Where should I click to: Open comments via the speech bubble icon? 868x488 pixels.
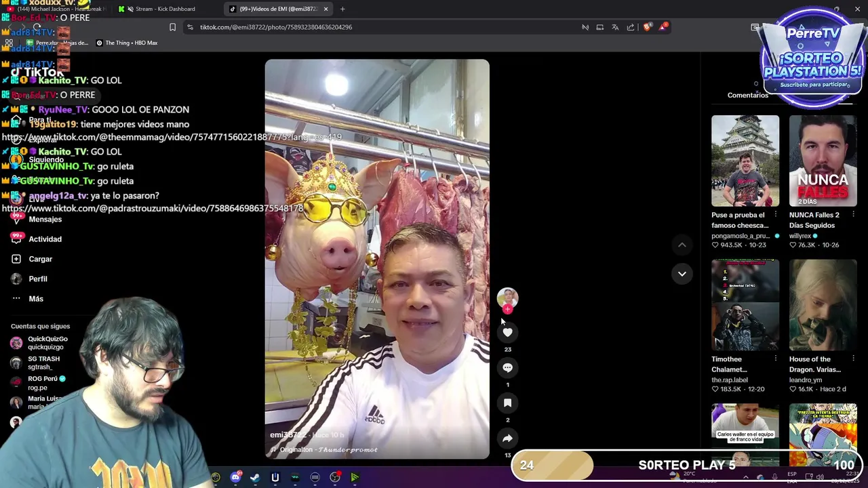pyautogui.click(x=507, y=367)
